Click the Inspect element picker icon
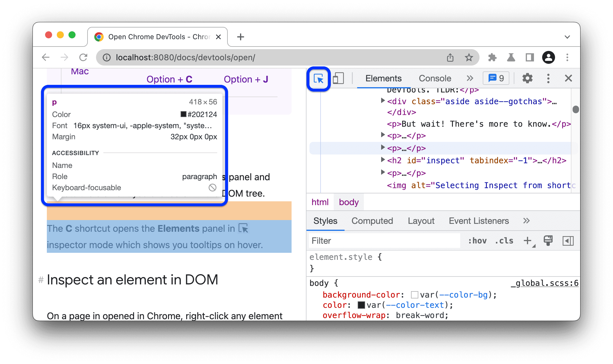613x364 pixels. (x=319, y=79)
